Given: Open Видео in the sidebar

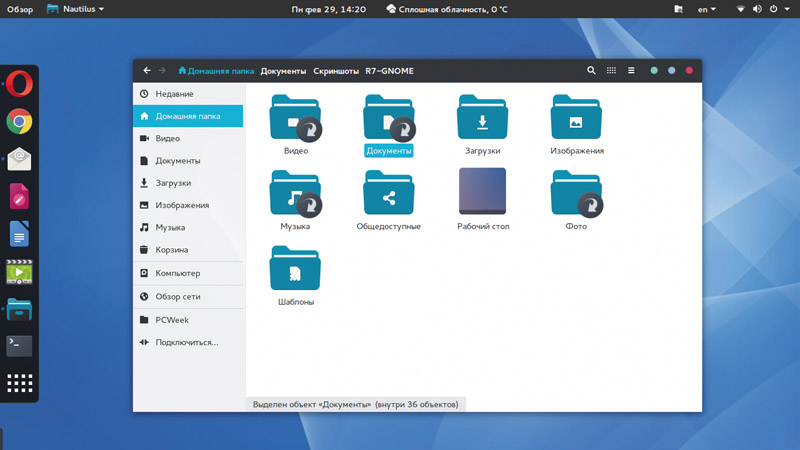Looking at the screenshot, I should [x=188, y=138].
